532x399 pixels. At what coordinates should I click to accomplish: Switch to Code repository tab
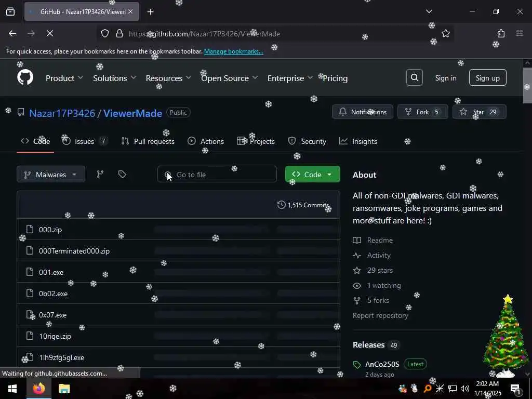pyautogui.click(x=35, y=141)
